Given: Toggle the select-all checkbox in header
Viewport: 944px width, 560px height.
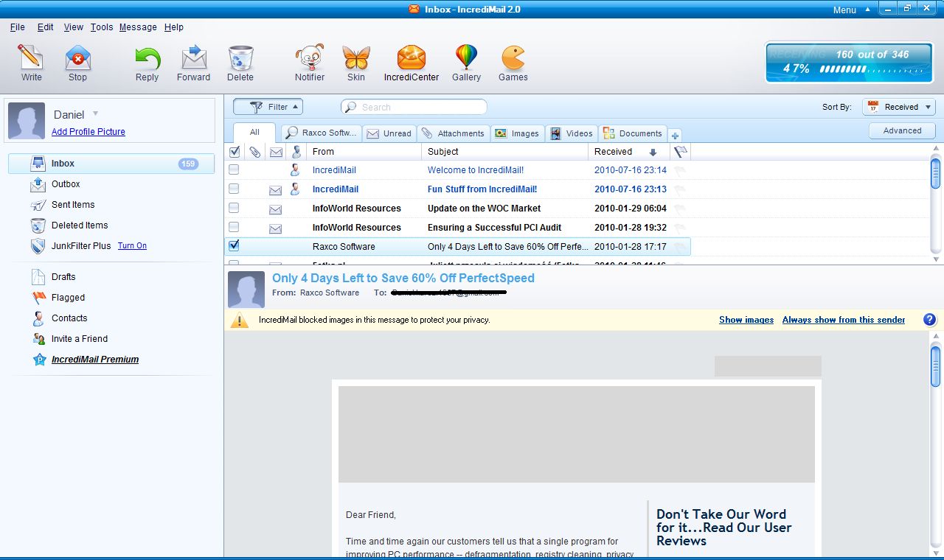Looking at the screenshot, I should pos(235,152).
